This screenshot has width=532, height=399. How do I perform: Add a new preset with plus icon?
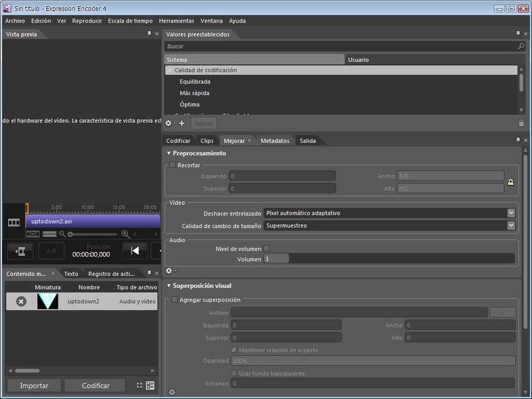pyautogui.click(x=182, y=124)
